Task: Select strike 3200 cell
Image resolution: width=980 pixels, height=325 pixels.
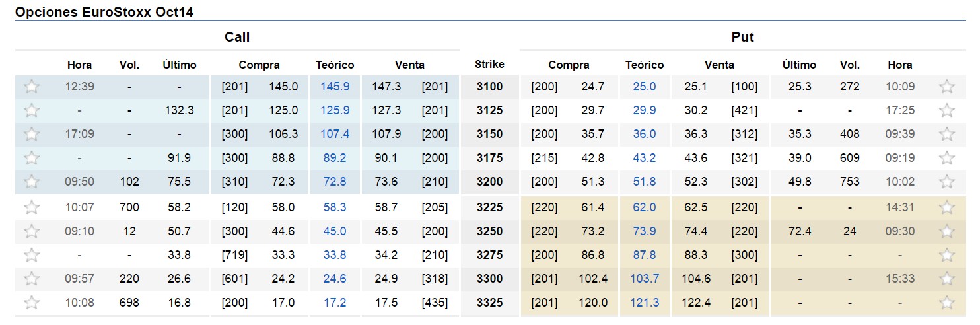Action: 489,182
